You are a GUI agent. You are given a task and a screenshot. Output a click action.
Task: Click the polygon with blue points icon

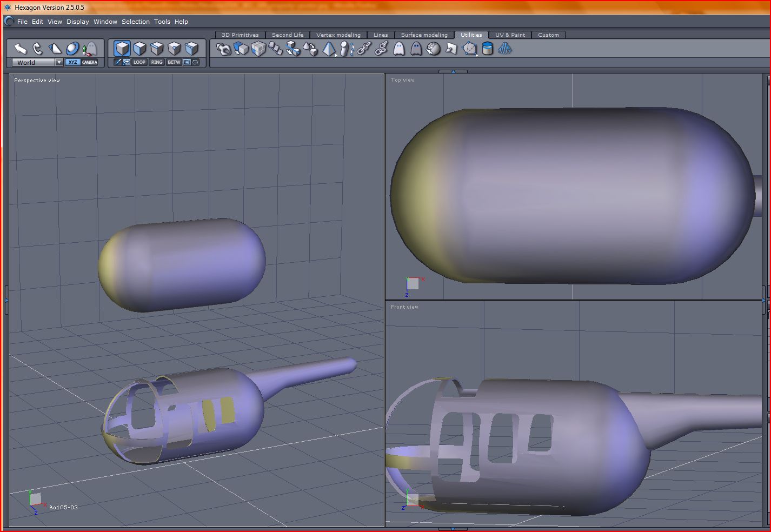tap(469, 49)
